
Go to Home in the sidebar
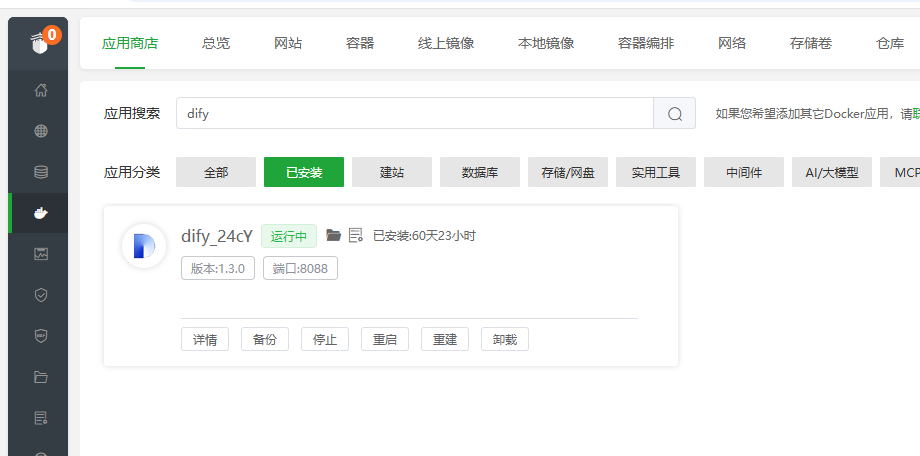point(41,90)
